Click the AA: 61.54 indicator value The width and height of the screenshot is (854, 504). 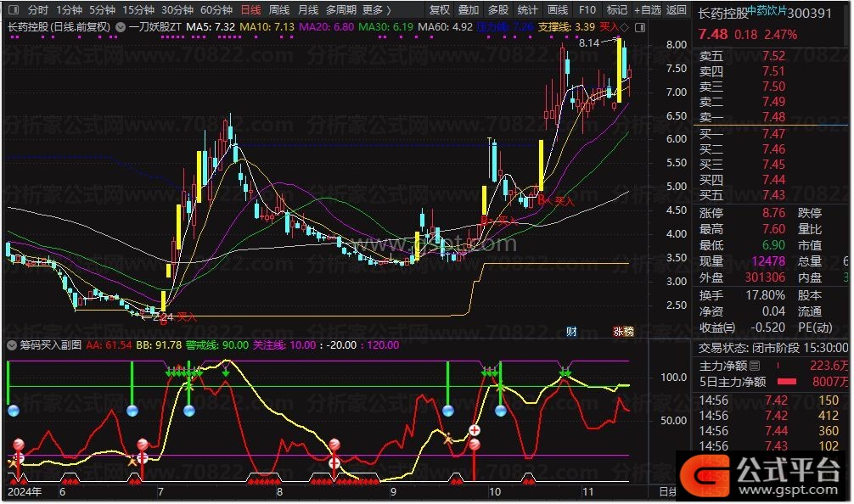pyautogui.click(x=109, y=345)
